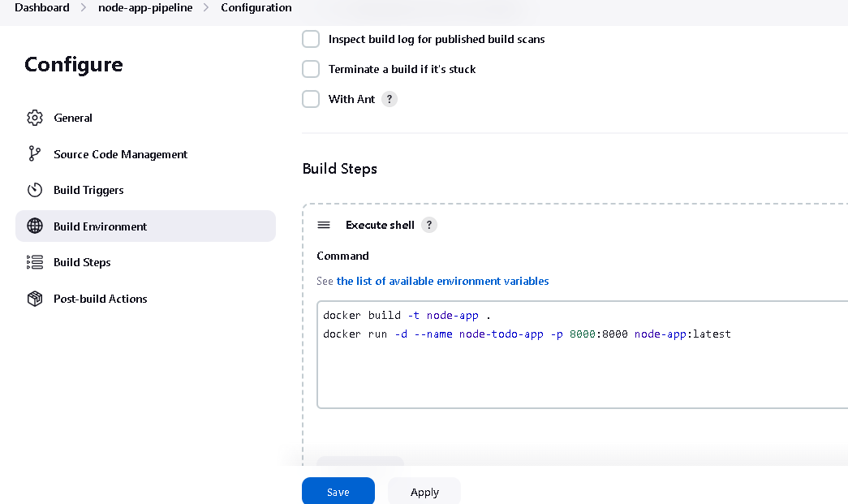Open the node-app-pipeline breadcrumb link
Image resolution: width=848 pixels, height=504 pixels.
coord(145,7)
